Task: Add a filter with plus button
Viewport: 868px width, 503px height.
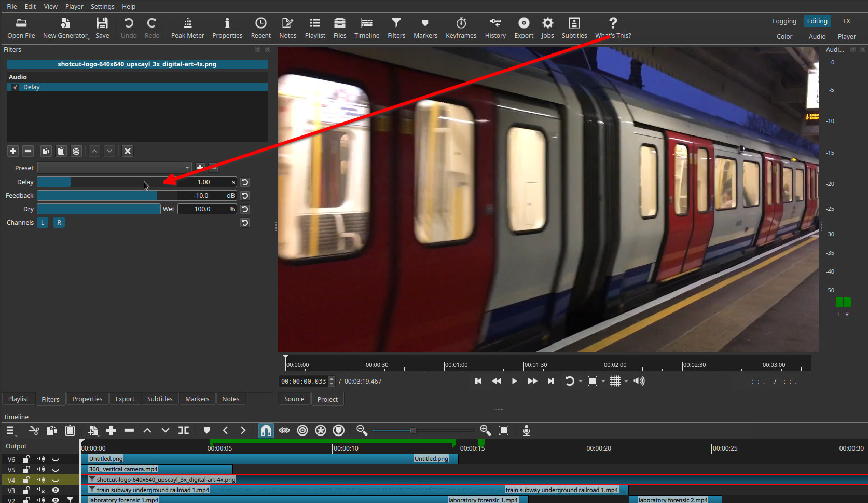Action: click(13, 151)
